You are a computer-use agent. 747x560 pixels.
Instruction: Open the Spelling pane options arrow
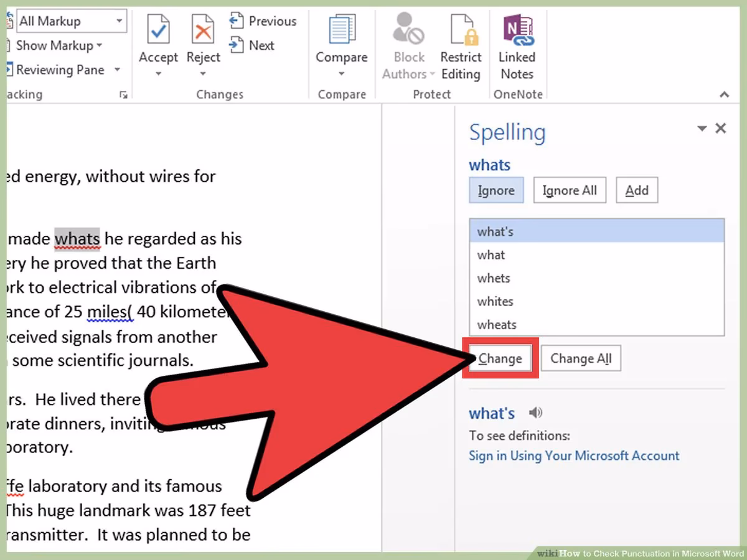coord(702,128)
